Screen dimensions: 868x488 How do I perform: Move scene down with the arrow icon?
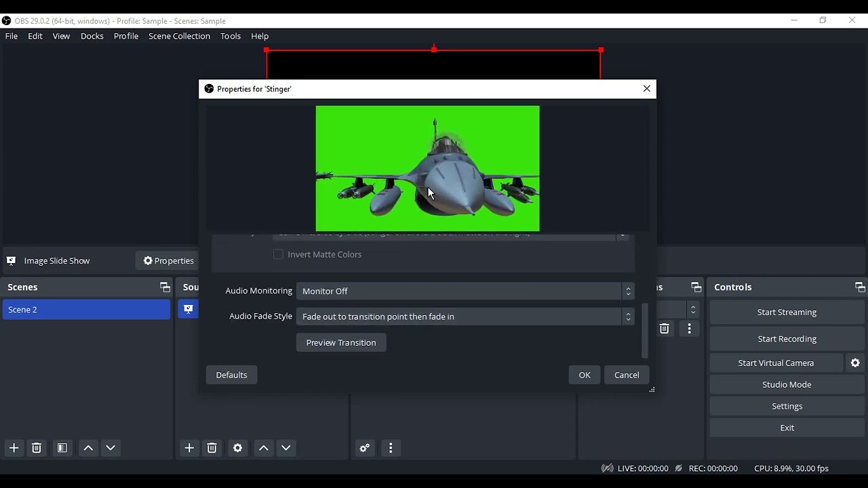coord(111,448)
